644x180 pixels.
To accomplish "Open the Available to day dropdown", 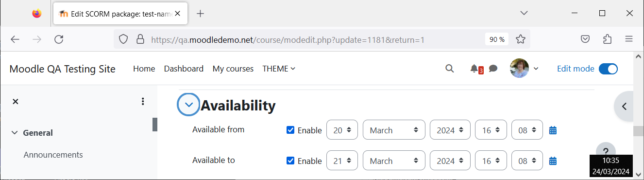I will (342, 161).
